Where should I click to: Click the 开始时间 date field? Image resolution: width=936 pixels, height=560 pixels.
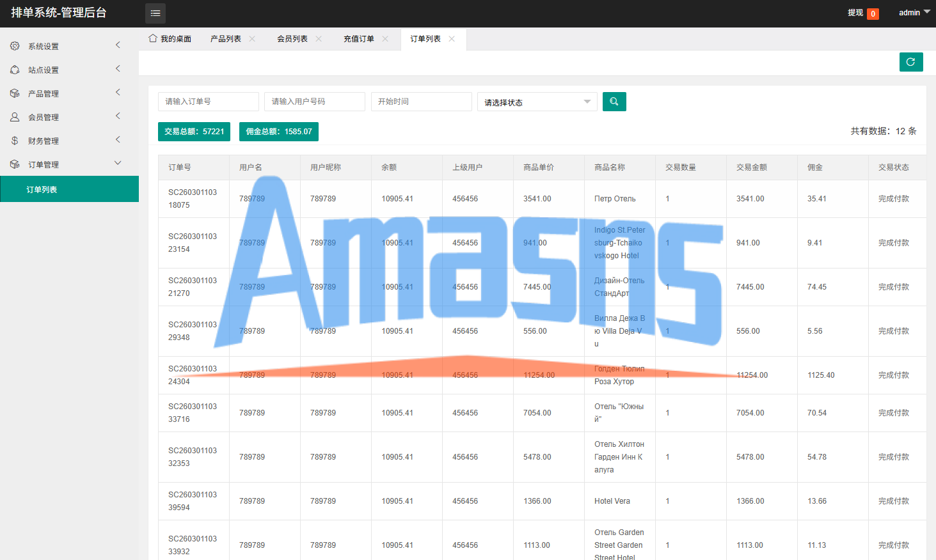pos(422,102)
